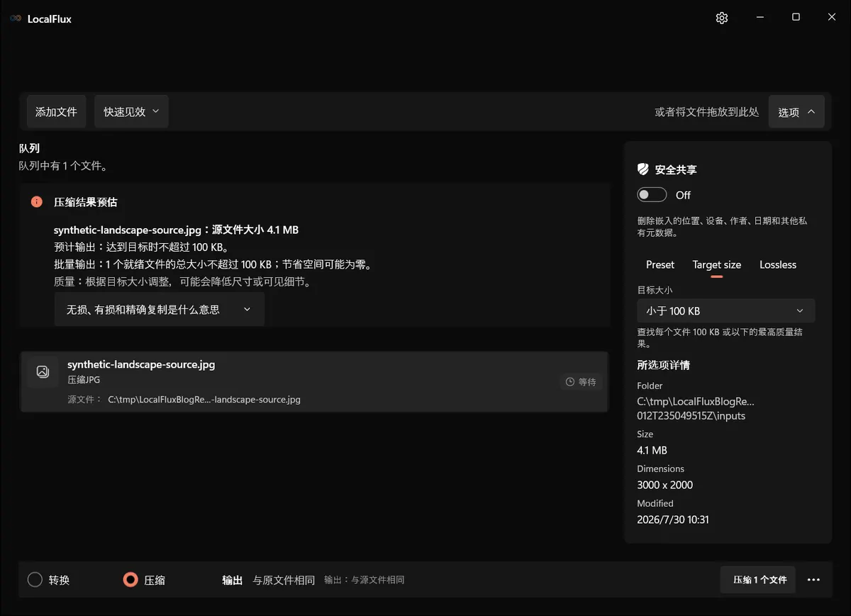The width and height of the screenshot is (851, 616).
Task: Select the 转换 radio button
Action: click(x=35, y=580)
